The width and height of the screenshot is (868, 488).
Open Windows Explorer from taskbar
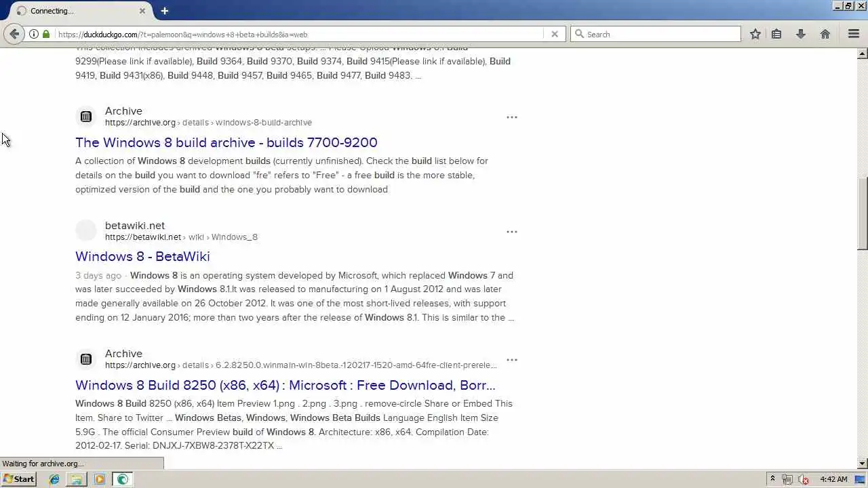(77, 479)
